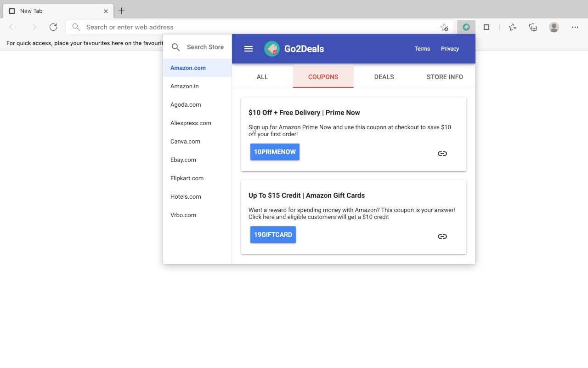Select Amazon.in in the store list
588x368 pixels.
pos(198,86)
